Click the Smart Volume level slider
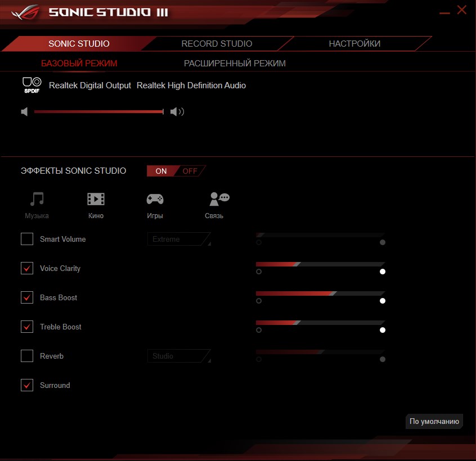 [x=320, y=235]
